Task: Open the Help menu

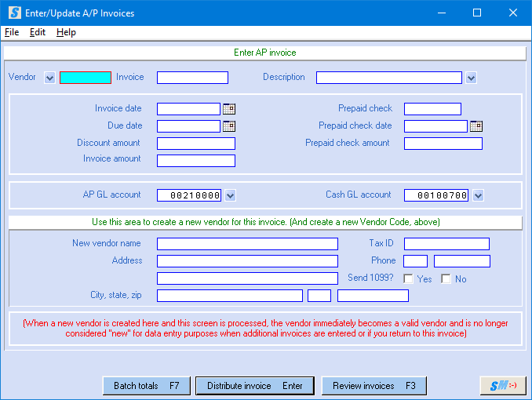Action: click(x=66, y=32)
